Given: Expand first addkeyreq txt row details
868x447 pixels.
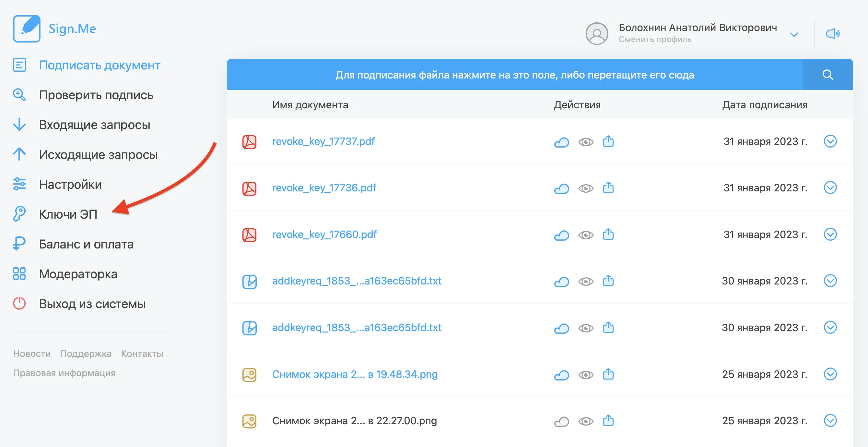Looking at the screenshot, I should point(830,281).
